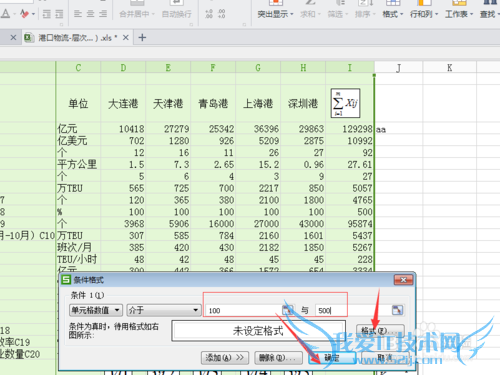Select column F header

tap(213, 68)
